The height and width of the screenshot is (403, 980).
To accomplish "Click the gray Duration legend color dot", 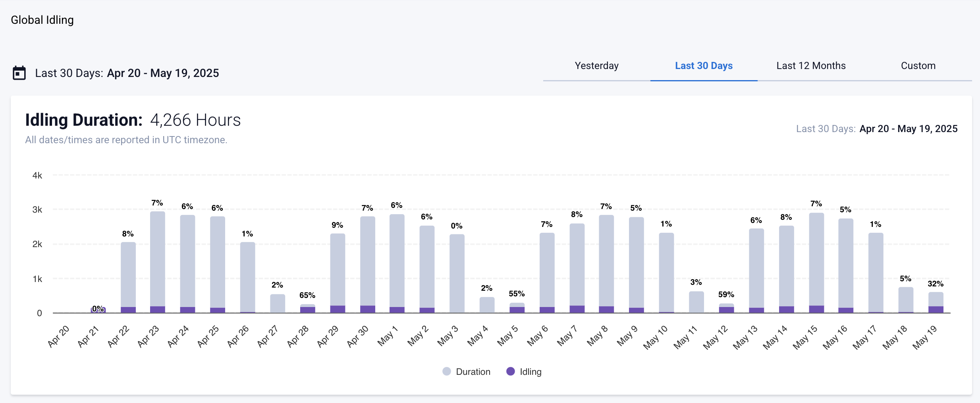I will [447, 371].
